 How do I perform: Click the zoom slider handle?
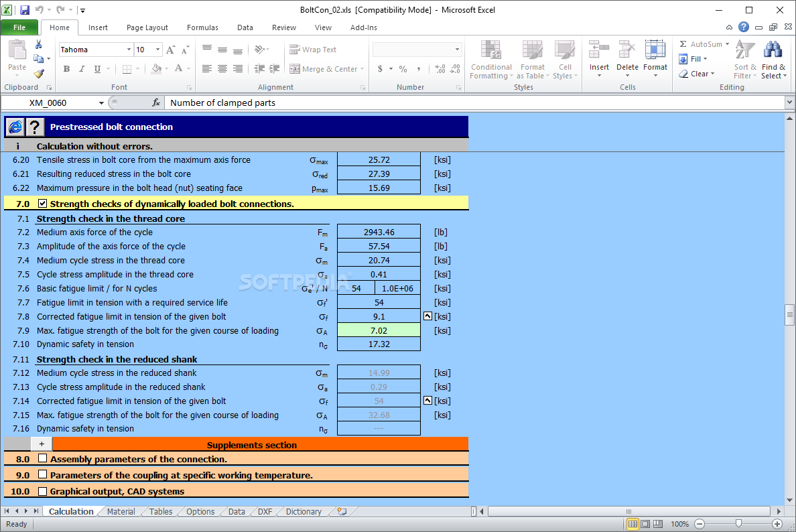point(738,523)
